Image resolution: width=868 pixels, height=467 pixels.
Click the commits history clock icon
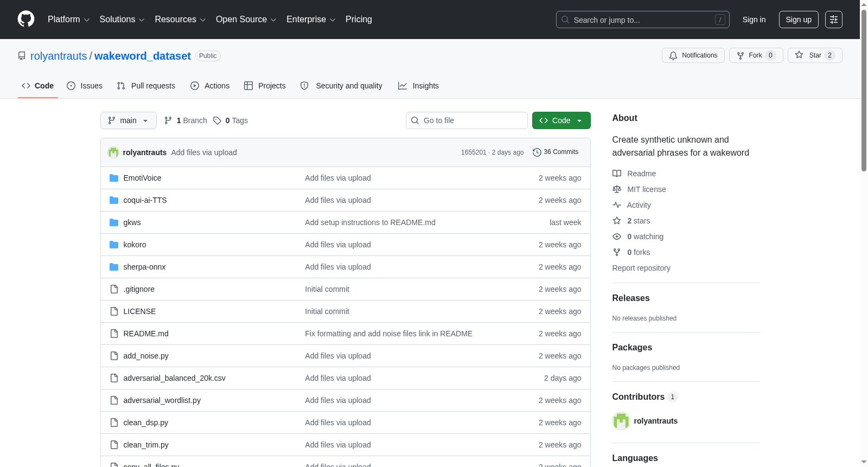(x=537, y=152)
